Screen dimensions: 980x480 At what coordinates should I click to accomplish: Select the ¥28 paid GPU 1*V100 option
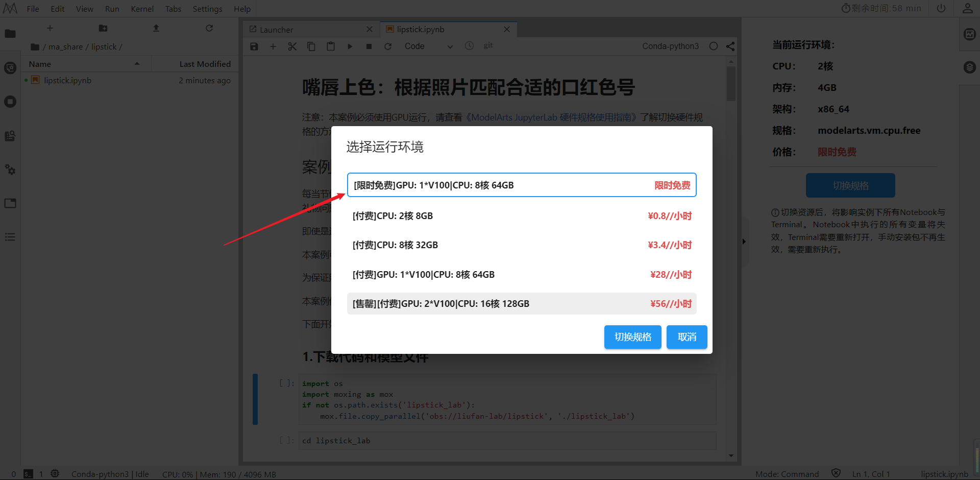tap(522, 275)
